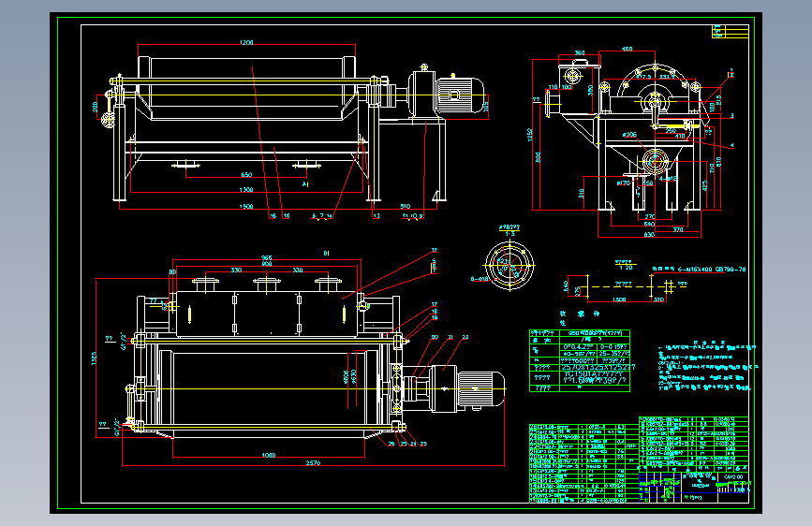This screenshot has width=812, height=526.
Task: Select the 370 dimension below the side view
Action: point(678,229)
